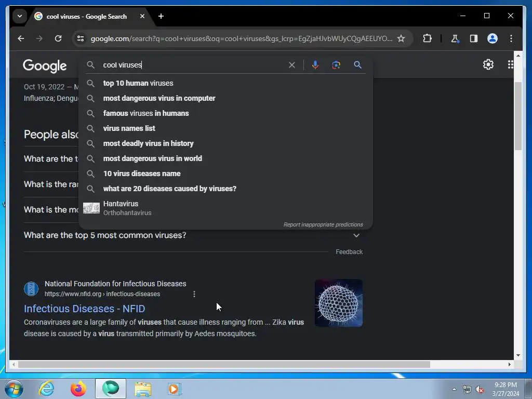Screen dimensions: 532x399
Task: Choose suggestion 'virus names list'
Action: (225, 128)
